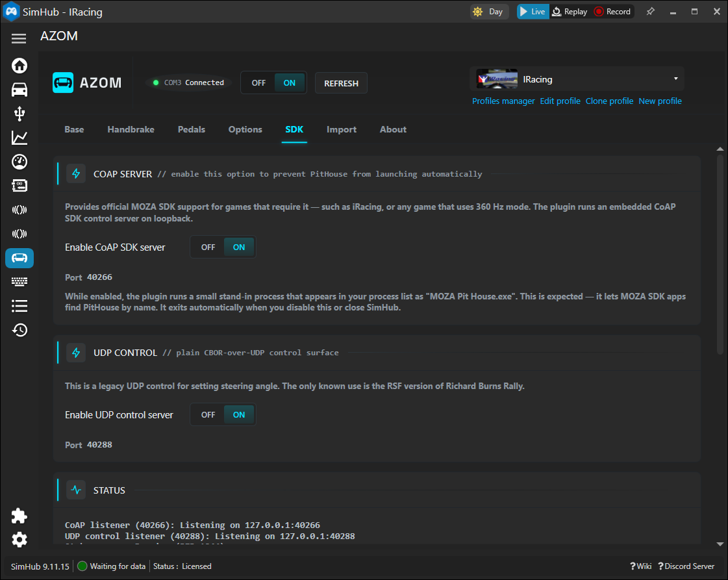728x580 pixels.
Task: Turn UDP control server OFF
Action: [208, 414]
